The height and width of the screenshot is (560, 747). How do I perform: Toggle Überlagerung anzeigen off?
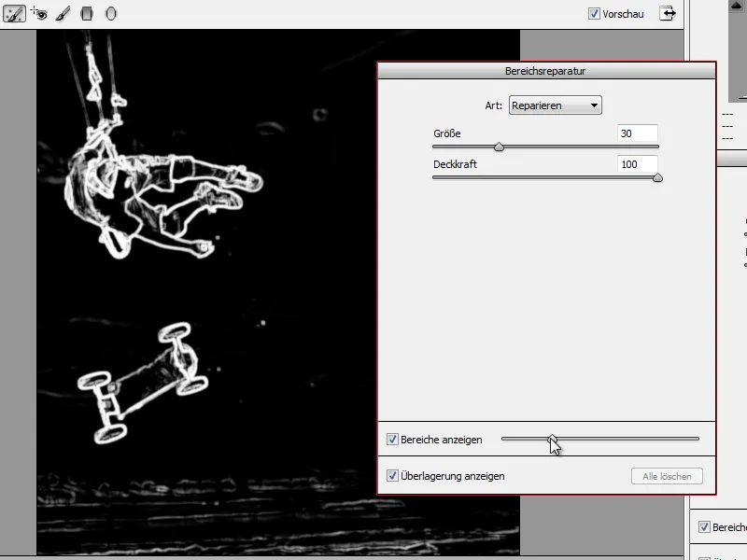tap(393, 476)
